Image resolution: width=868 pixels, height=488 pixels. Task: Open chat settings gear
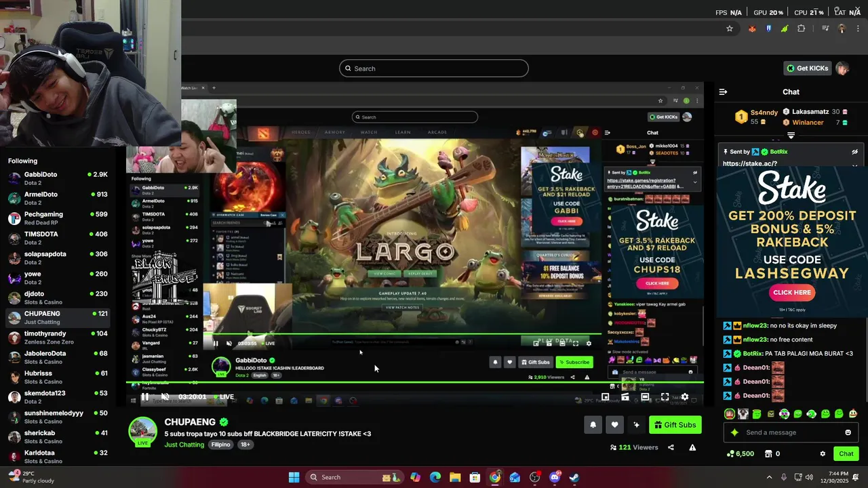pyautogui.click(x=823, y=454)
